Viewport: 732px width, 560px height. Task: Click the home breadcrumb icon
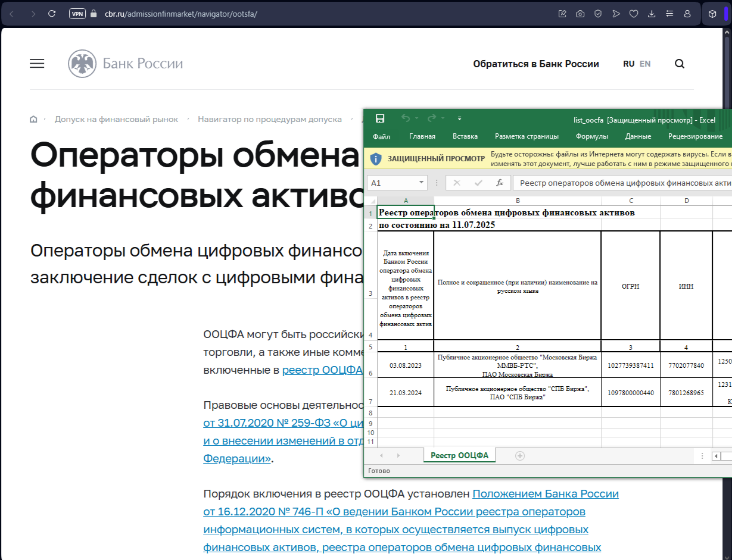(33, 119)
